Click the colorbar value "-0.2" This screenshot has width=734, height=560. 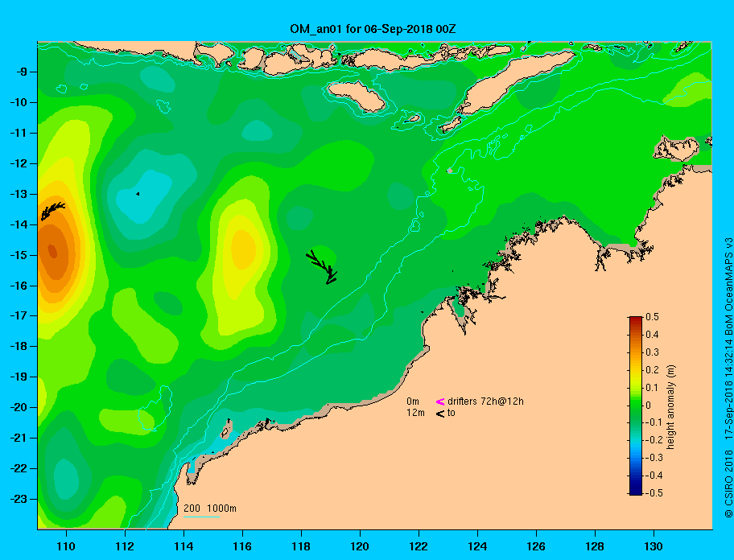click(654, 440)
